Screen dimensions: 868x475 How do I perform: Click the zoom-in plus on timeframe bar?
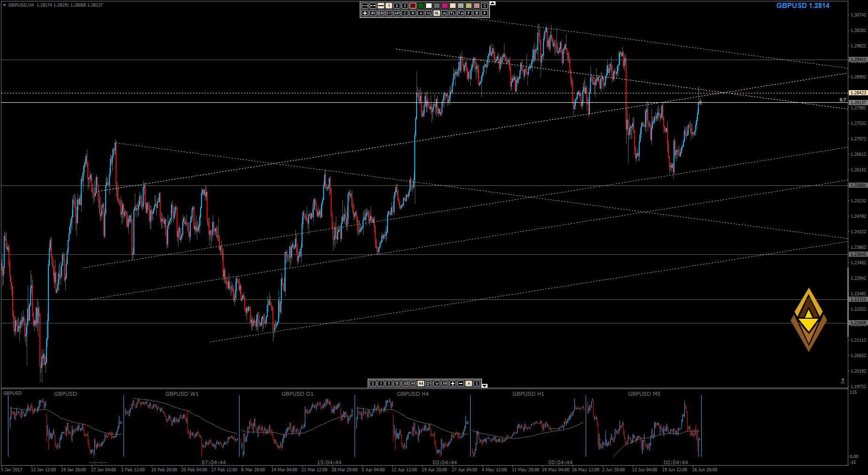453,383
